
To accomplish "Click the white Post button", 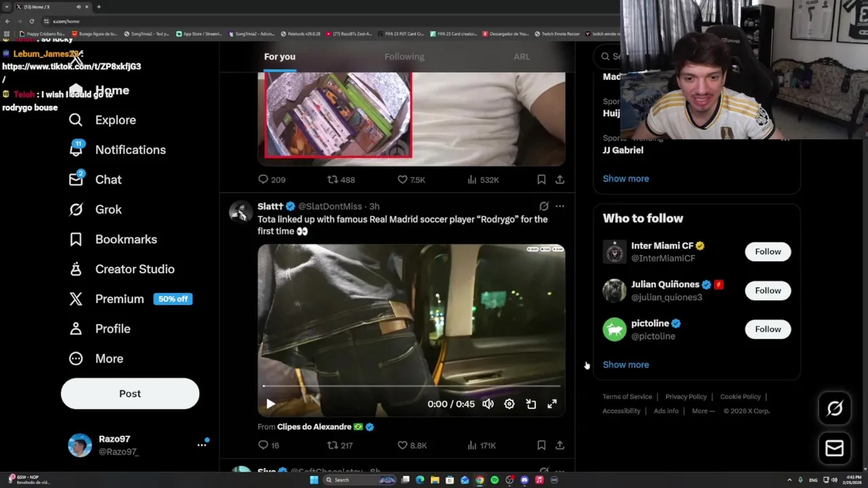I will [x=130, y=394].
